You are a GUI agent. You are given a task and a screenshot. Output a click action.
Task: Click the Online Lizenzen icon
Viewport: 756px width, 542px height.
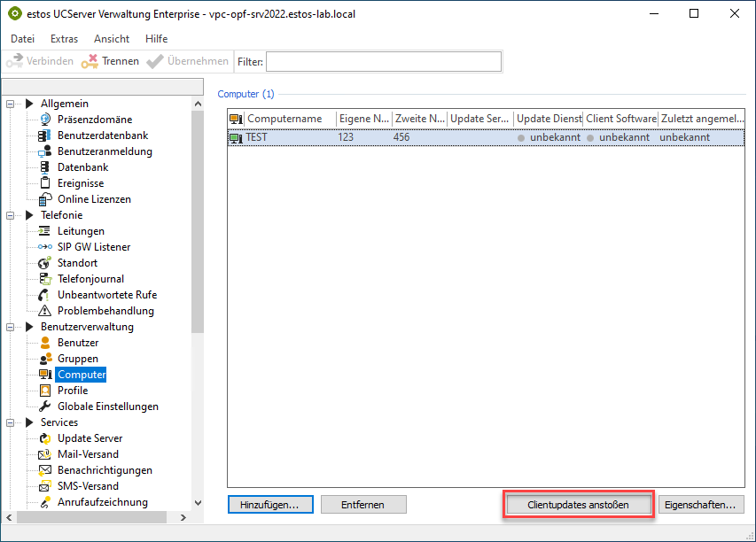coord(45,199)
